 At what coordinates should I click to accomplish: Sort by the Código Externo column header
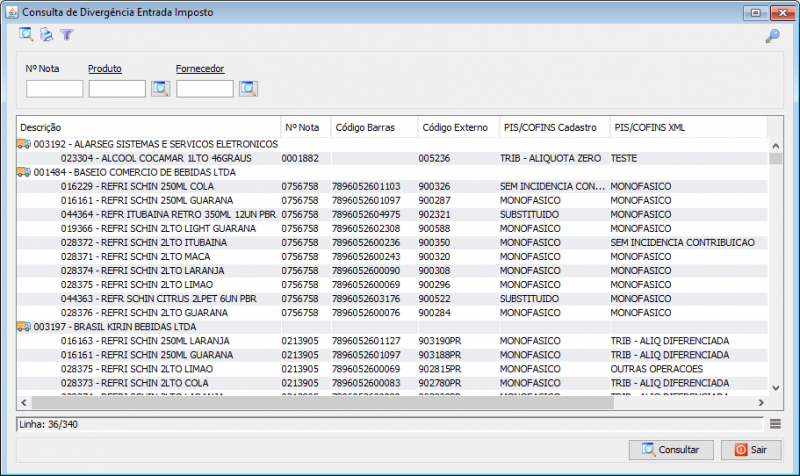(x=459, y=128)
